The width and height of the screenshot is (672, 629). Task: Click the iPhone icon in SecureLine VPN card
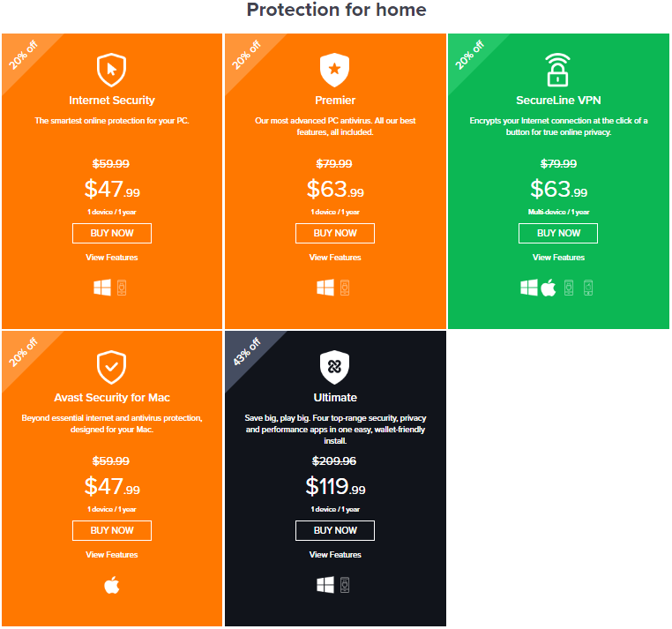click(588, 288)
